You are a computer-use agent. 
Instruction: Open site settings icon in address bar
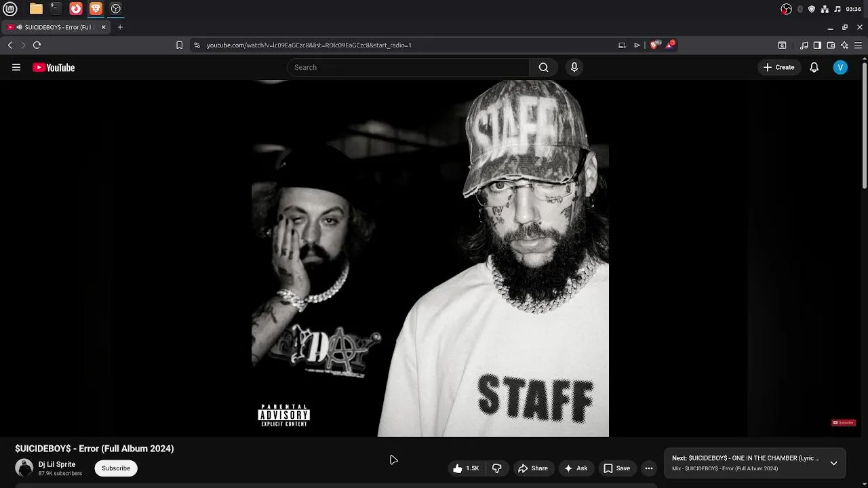click(197, 45)
